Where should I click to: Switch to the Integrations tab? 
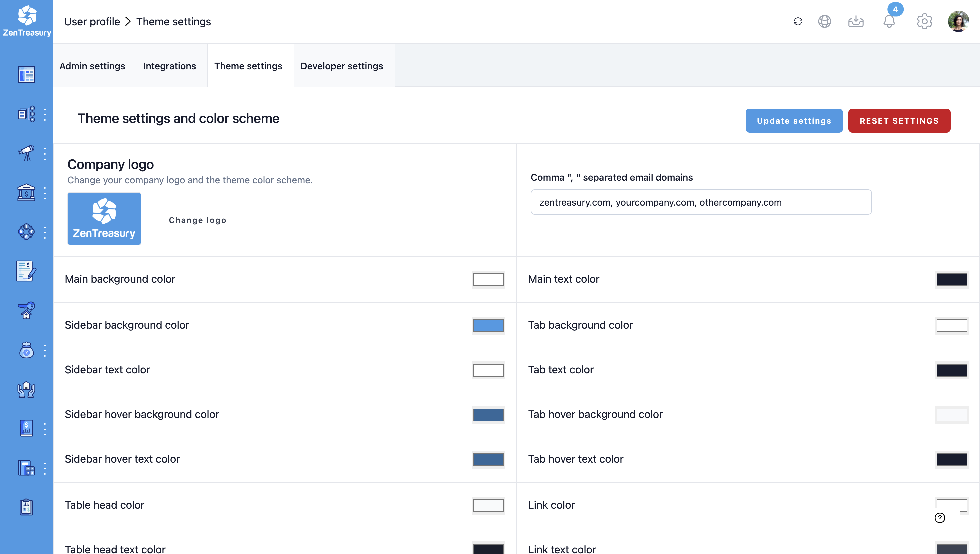(x=169, y=66)
